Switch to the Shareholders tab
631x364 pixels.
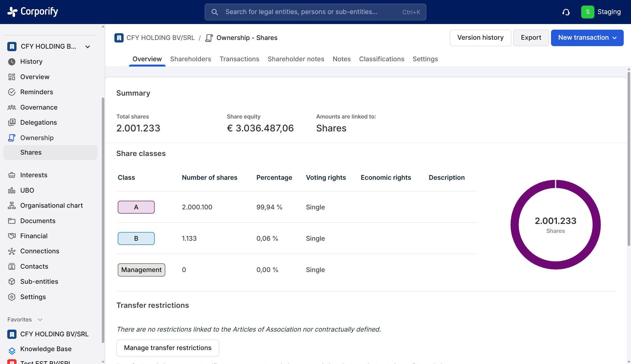pos(190,59)
